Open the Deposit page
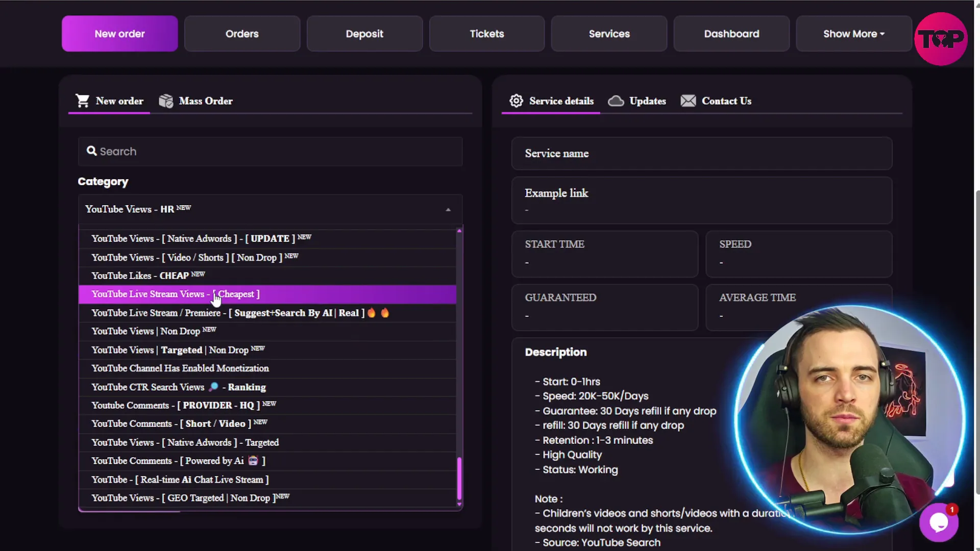Viewport: 980px width, 551px height. pos(364,34)
